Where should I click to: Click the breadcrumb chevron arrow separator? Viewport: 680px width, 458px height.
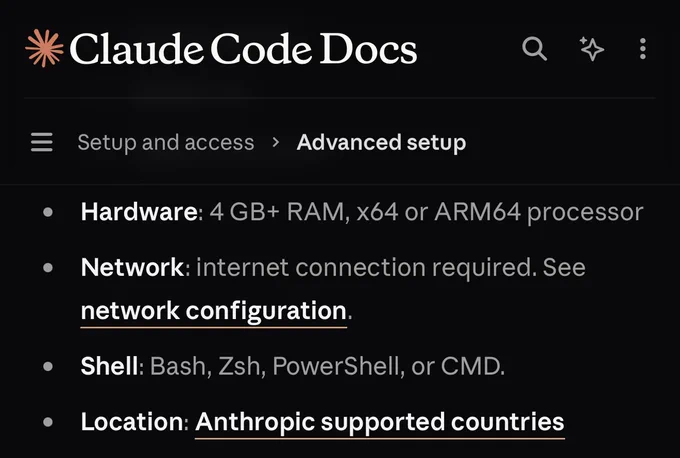[x=275, y=142]
